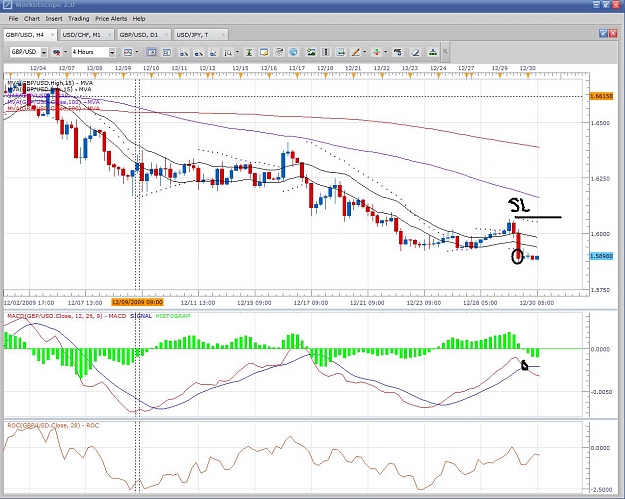Select the orange pencil line-drawing tool
This screenshot has width=625, height=499.
[355, 52]
